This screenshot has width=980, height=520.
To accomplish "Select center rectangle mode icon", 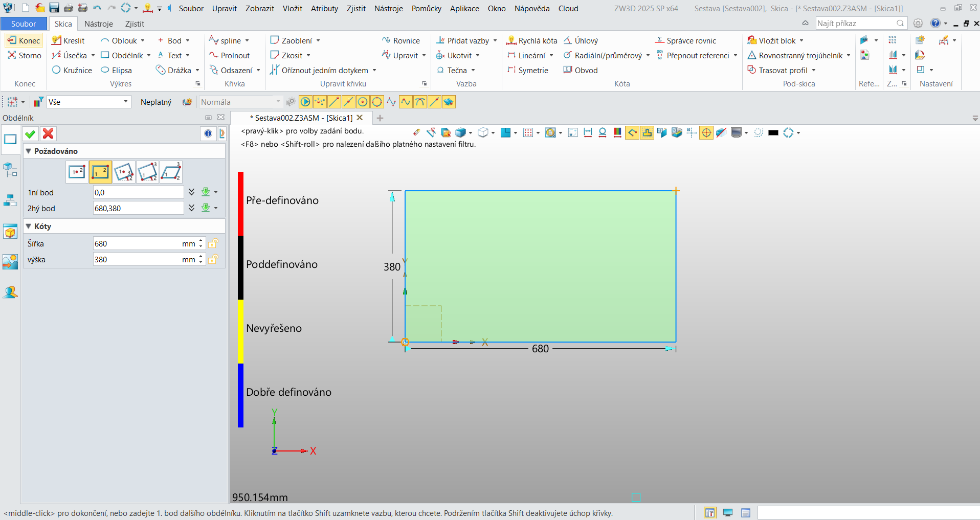I will [77, 172].
